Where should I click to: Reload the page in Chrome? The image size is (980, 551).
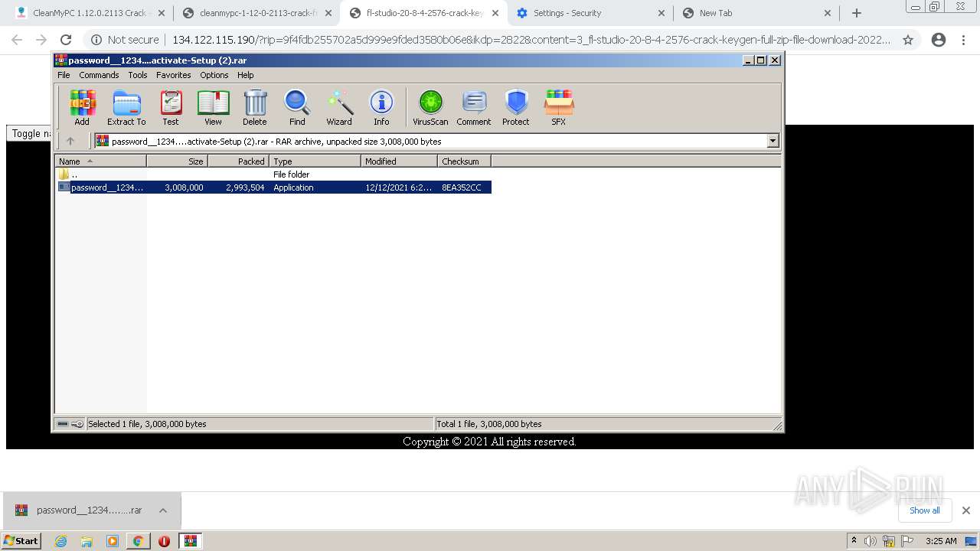click(66, 40)
